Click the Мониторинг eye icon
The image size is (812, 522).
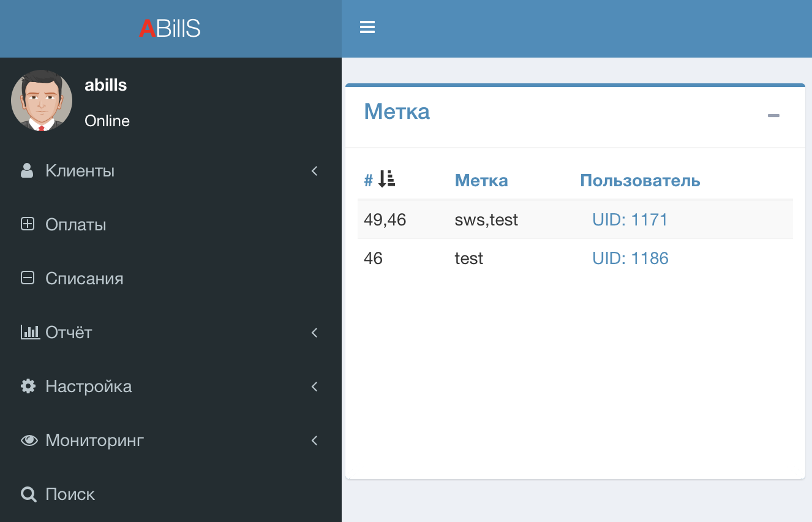(29, 441)
